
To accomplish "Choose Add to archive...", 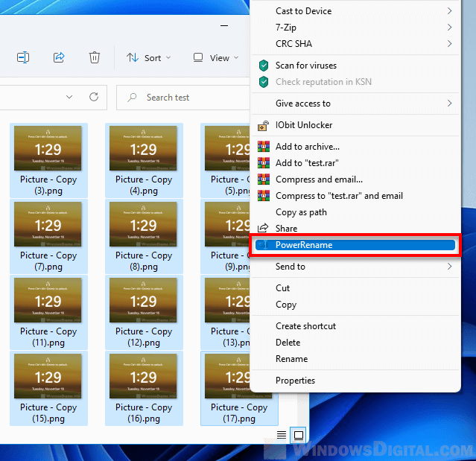I will (x=355, y=147).
